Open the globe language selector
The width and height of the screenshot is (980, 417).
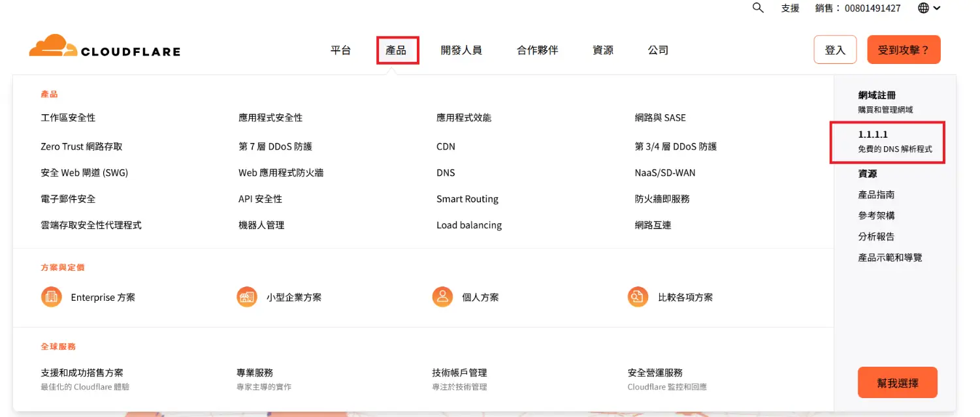(929, 8)
